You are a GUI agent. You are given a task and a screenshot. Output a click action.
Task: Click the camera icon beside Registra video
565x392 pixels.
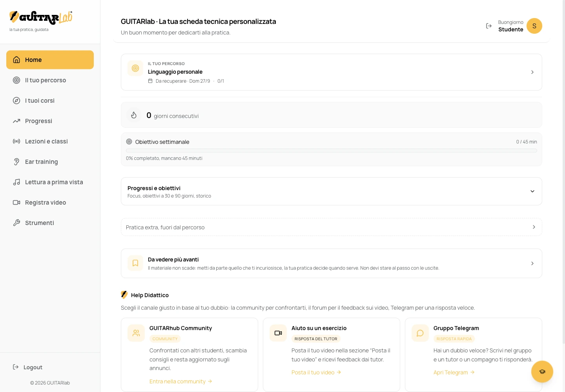(16, 202)
